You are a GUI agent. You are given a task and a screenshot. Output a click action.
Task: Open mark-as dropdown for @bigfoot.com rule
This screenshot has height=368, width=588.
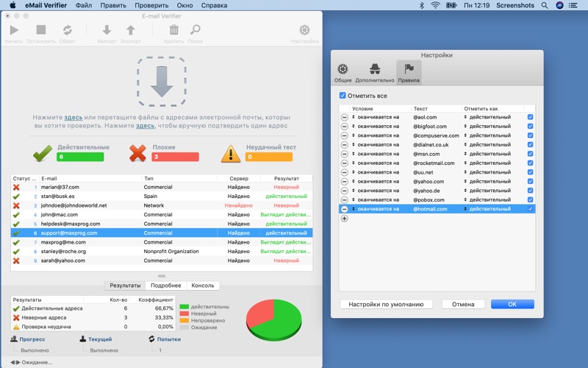(487, 126)
